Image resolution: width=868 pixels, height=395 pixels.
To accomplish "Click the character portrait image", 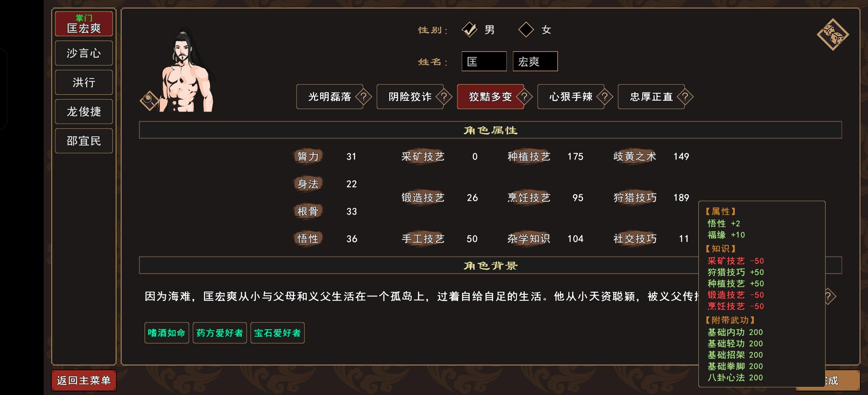I will point(187,71).
